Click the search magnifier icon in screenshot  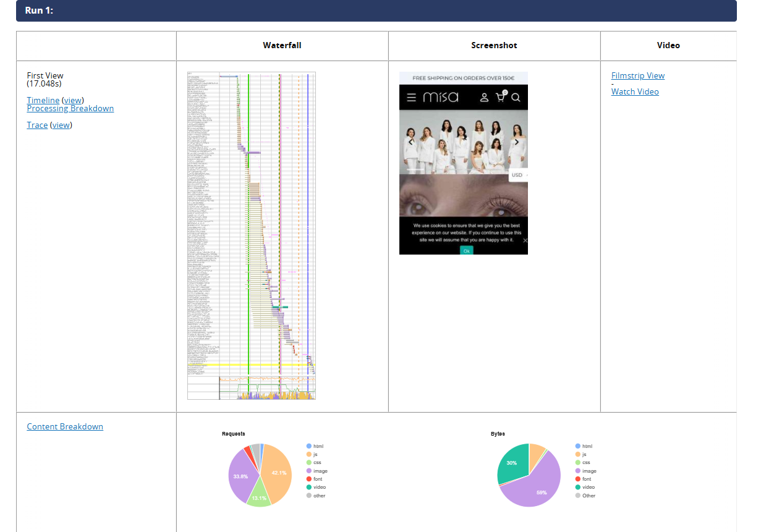click(516, 98)
